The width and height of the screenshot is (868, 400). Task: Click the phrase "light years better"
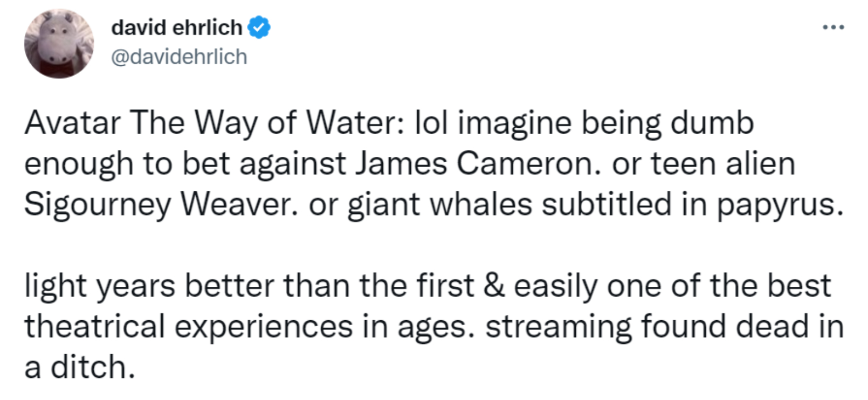(x=149, y=286)
